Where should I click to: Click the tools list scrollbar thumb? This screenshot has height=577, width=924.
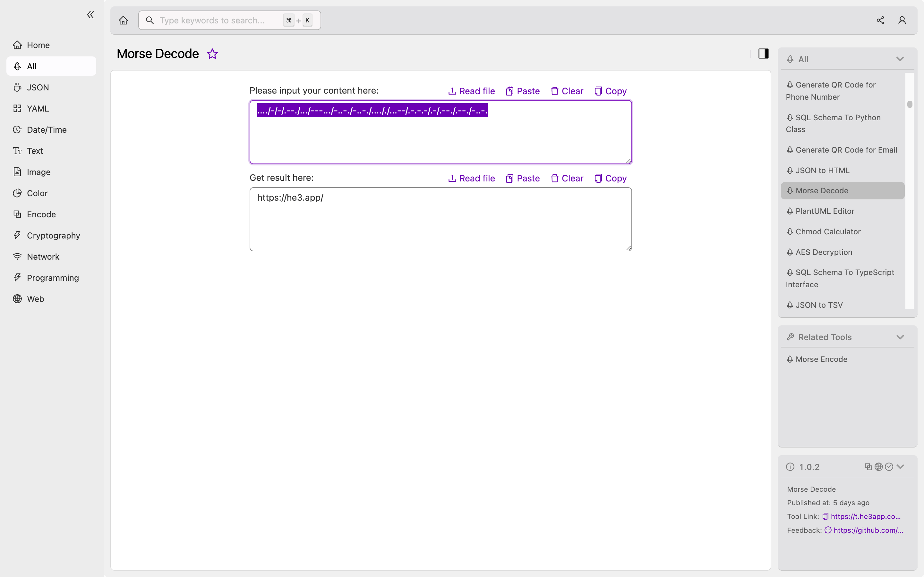(x=910, y=104)
